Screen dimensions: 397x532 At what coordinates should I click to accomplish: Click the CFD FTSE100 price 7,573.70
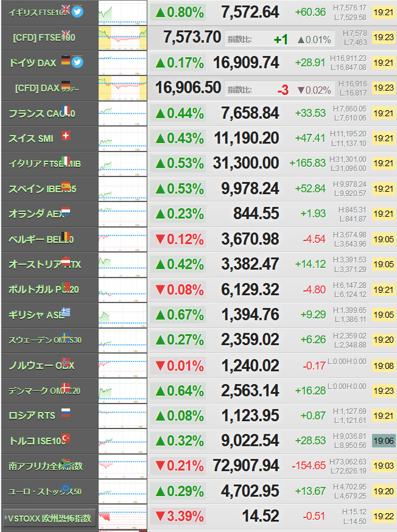click(192, 37)
